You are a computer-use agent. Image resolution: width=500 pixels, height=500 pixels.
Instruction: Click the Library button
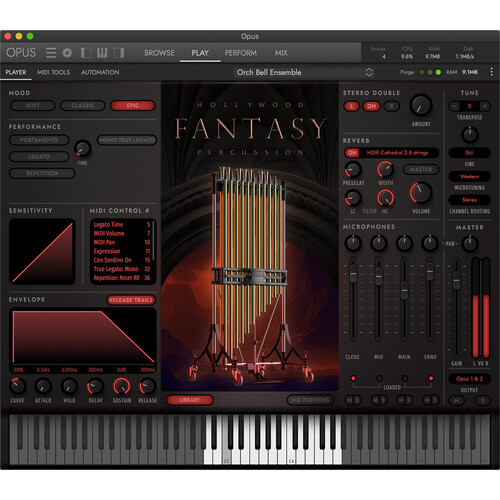point(190,400)
